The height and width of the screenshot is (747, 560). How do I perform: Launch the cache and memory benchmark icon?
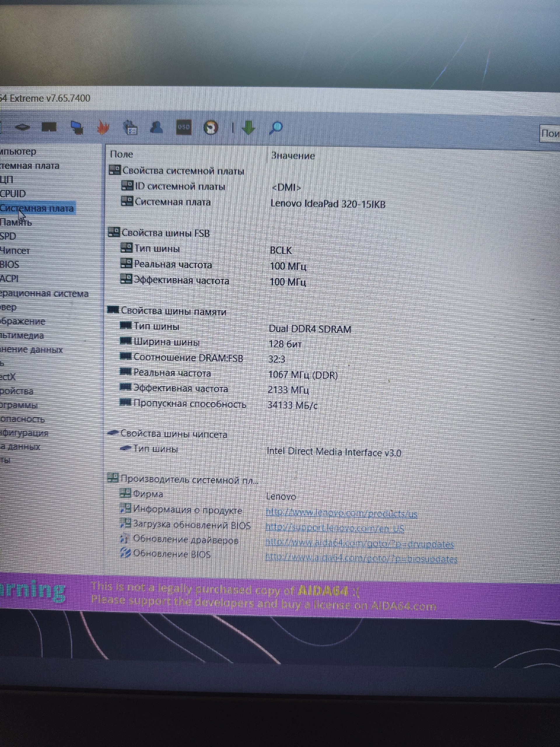point(49,127)
